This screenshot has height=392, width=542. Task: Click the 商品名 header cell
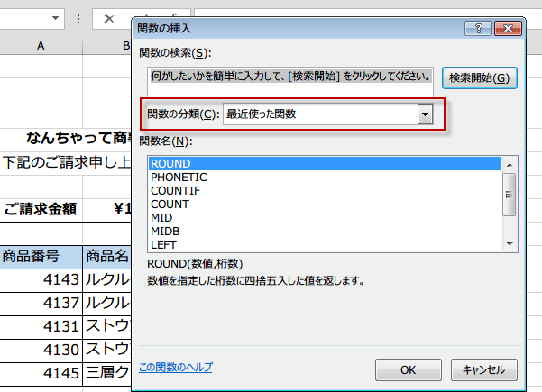(107, 257)
